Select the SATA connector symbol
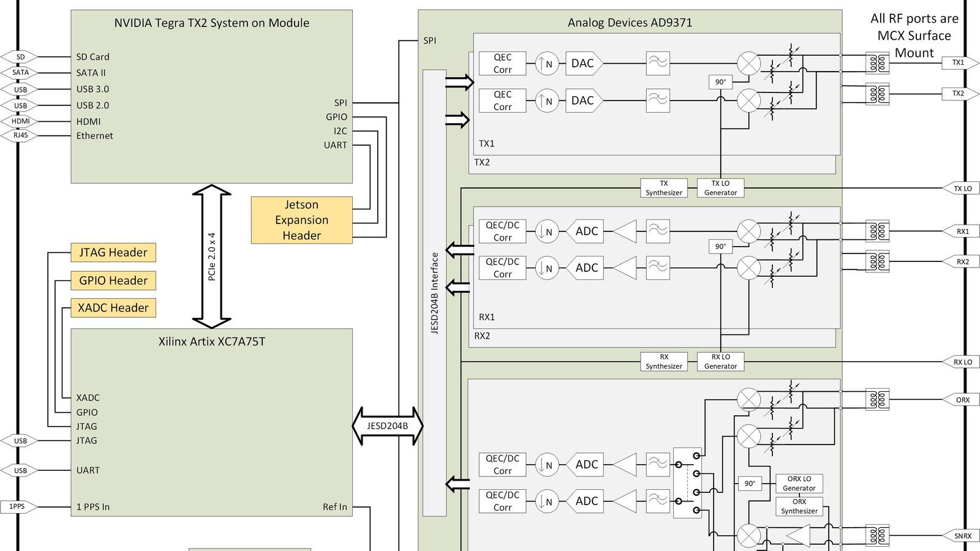This screenshot has width=980, height=551. (x=20, y=72)
